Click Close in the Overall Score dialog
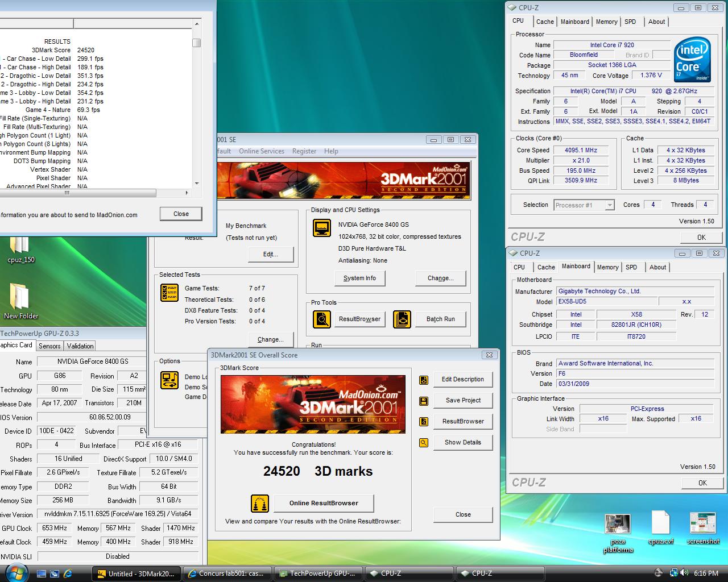Image resolution: width=728 pixels, height=582 pixels. pyautogui.click(x=463, y=514)
